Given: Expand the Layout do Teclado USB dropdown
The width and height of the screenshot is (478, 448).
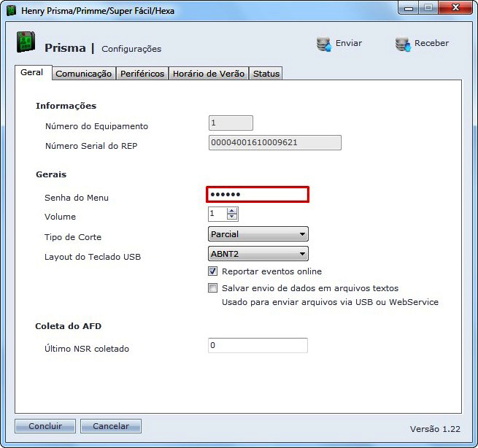Looking at the screenshot, I should [258, 254].
